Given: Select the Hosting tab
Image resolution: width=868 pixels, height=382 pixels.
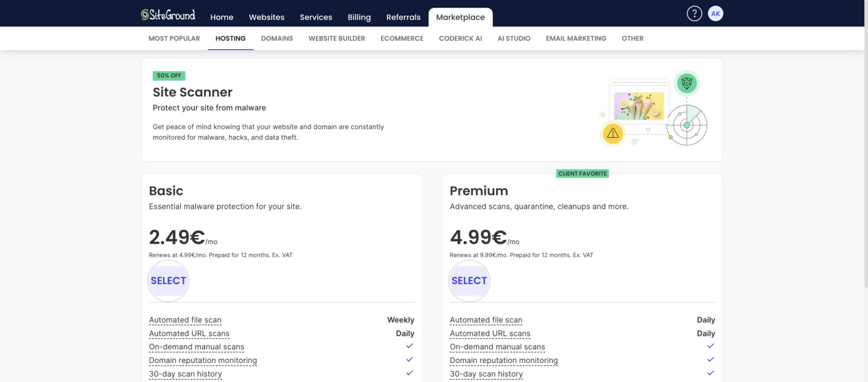Looking at the screenshot, I should (230, 39).
